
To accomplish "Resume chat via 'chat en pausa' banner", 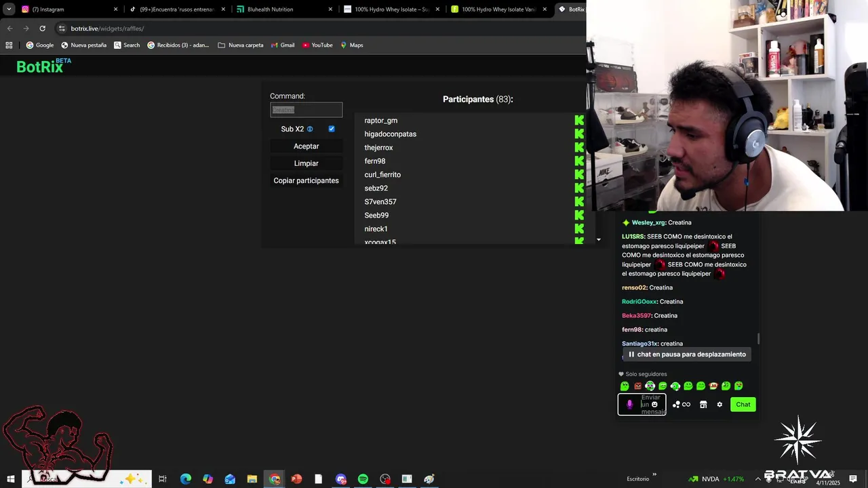I will [x=687, y=354].
